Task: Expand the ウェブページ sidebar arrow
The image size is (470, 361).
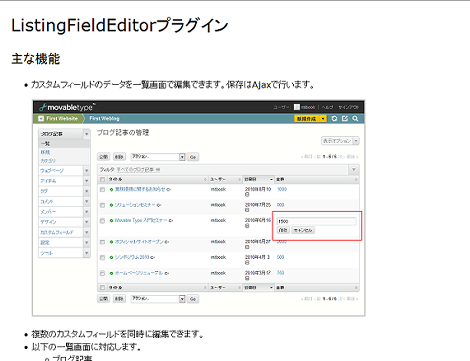Action: coord(86,171)
